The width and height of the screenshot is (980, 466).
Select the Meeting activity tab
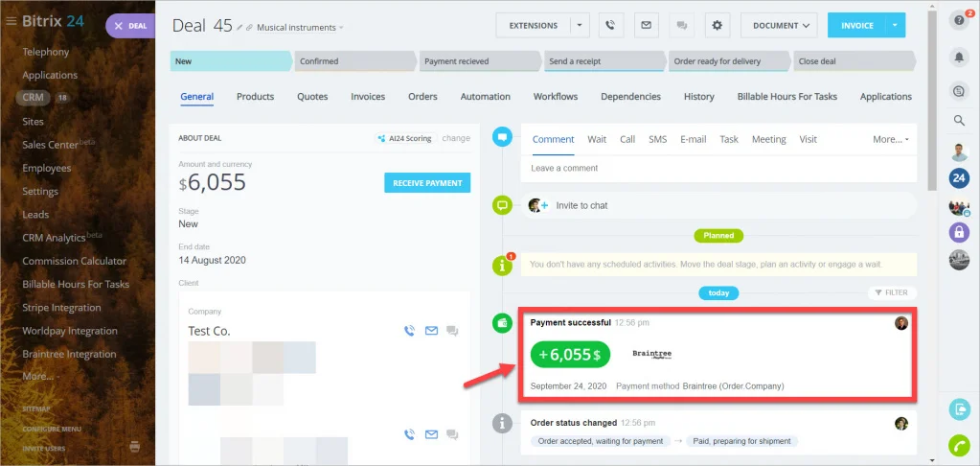(768, 139)
